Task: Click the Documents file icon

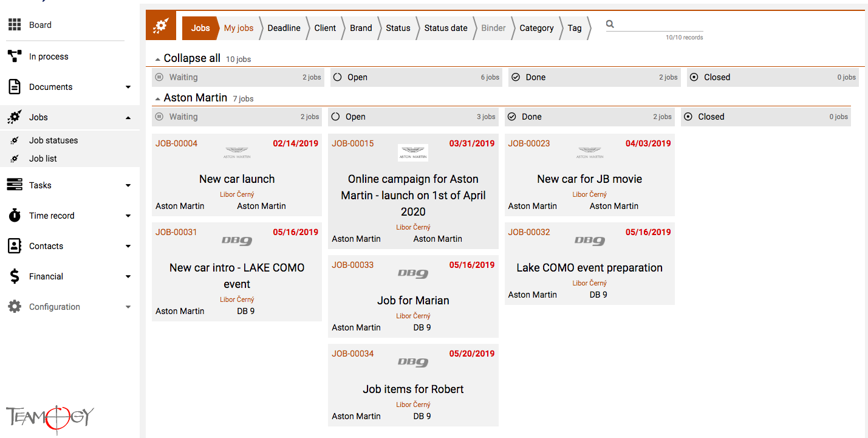Action: (14, 87)
